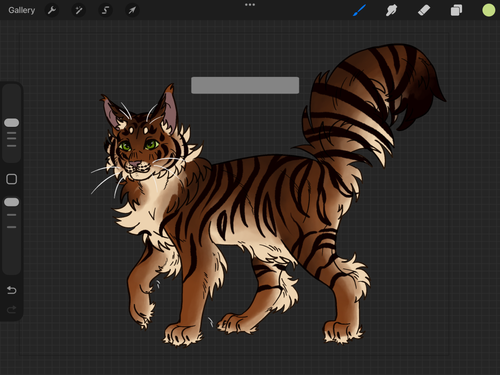Open the green color swatch picker
Viewport: 500px width, 375px height.
click(488, 10)
